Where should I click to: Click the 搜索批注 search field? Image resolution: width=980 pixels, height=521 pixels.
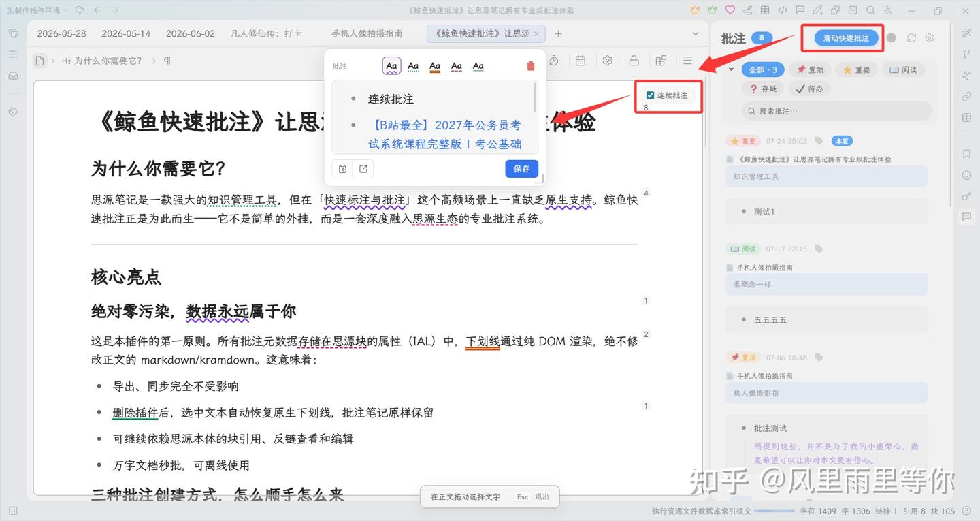coord(836,110)
